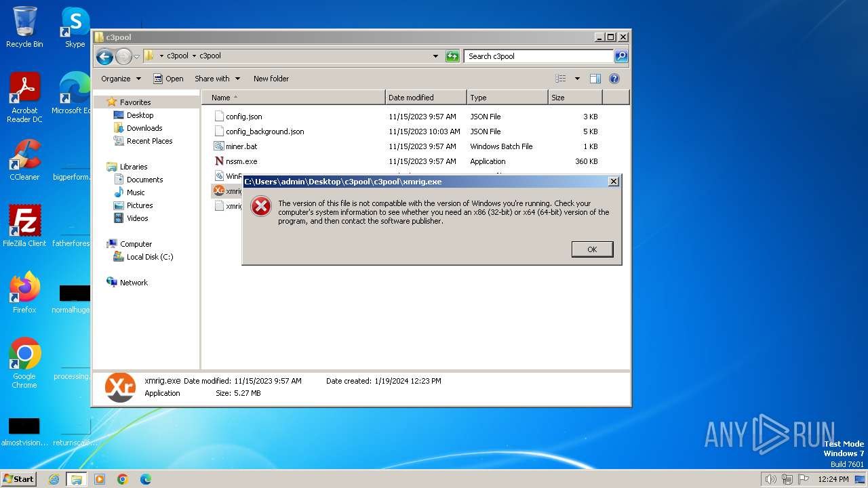The width and height of the screenshot is (868, 488).
Task: Open the Pictures library
Action: (140, 205)
